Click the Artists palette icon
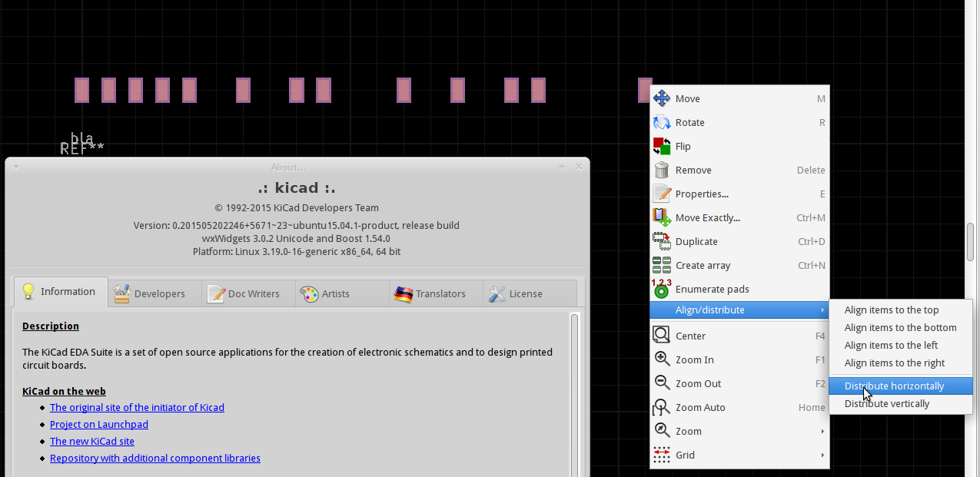Image resolution: width=980 pixels, height=477 pixels. 309,293
